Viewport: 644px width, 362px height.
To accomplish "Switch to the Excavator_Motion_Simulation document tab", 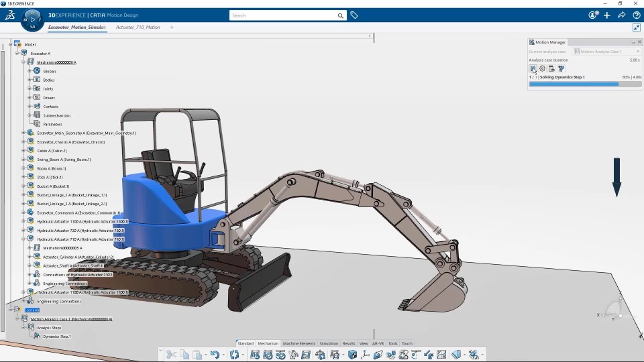I will pos(77,27).
